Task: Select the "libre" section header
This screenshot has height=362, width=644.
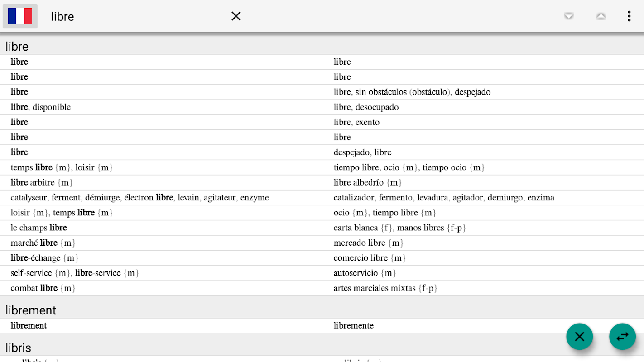Action: 17,47
